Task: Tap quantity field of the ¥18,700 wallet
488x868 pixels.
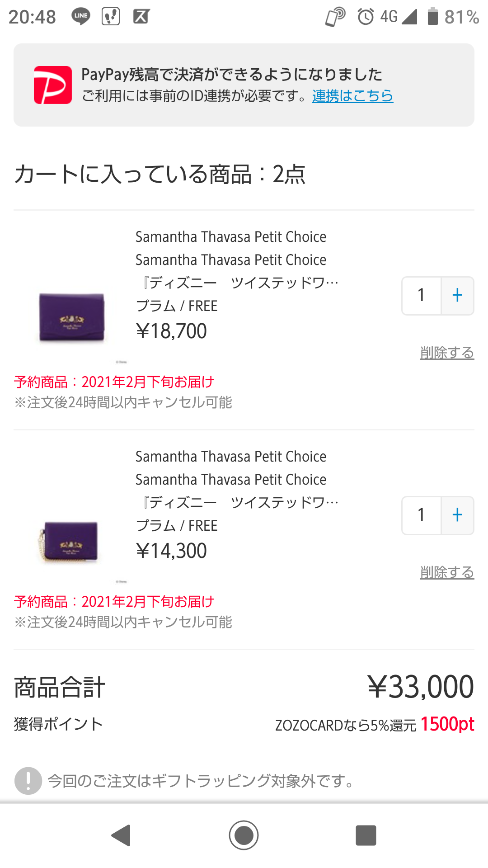Action: [422, 295]
